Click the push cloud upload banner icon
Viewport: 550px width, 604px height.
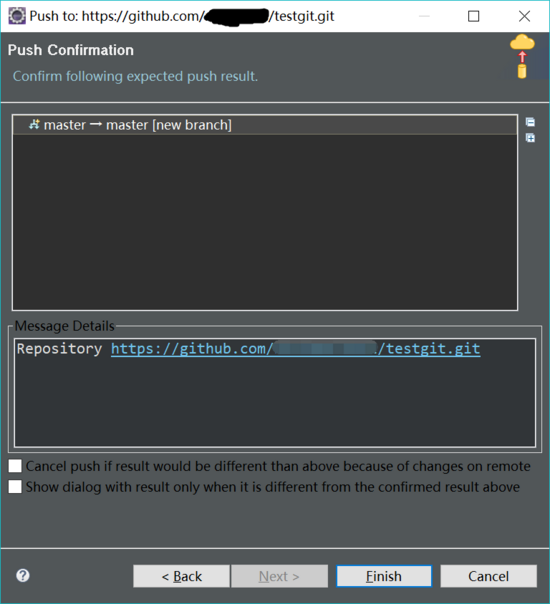click(522, 56)
